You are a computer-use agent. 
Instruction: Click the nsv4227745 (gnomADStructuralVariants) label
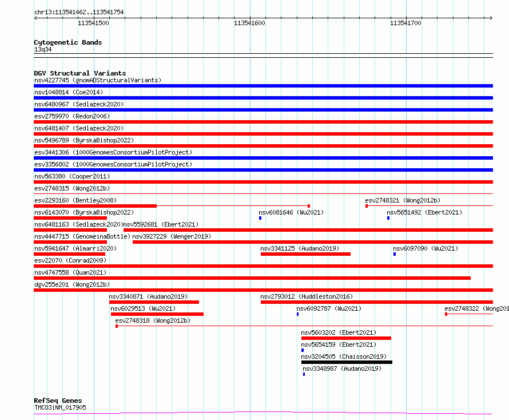coord(98,80)
